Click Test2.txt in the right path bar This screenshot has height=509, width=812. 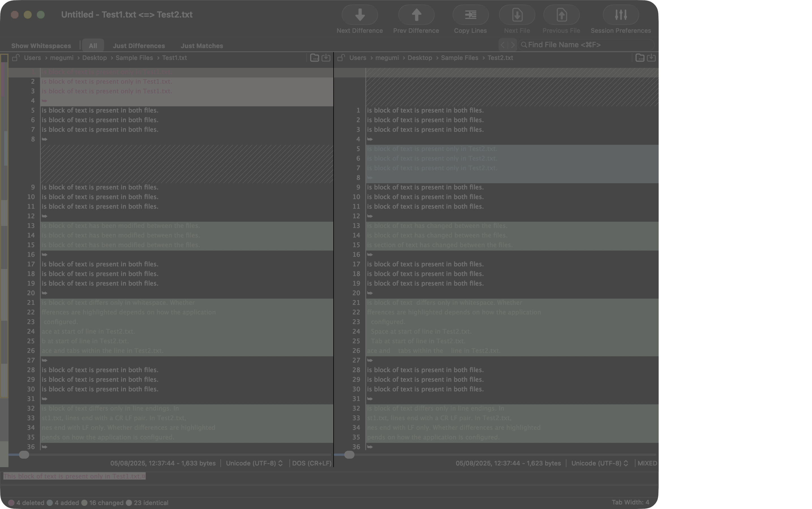pyautogui.click(x=500, y=58)
